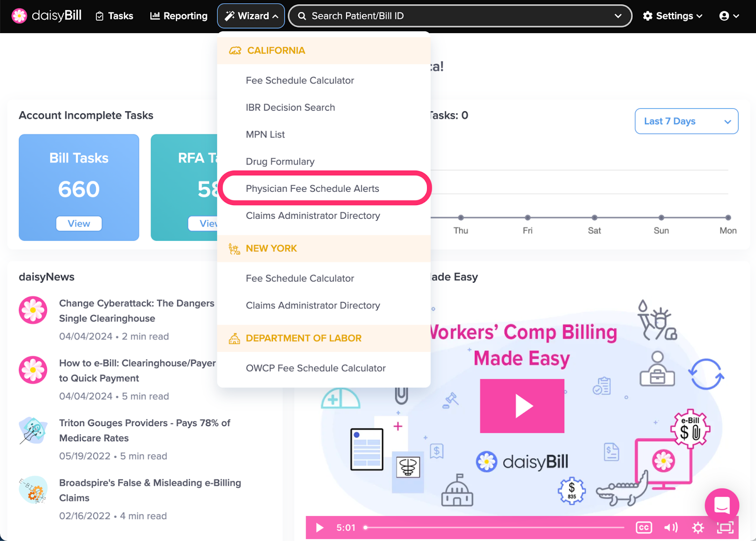The image size is (756, 541).
Task: Click the Tasks clipboard icon
Action: click(99, 17)
